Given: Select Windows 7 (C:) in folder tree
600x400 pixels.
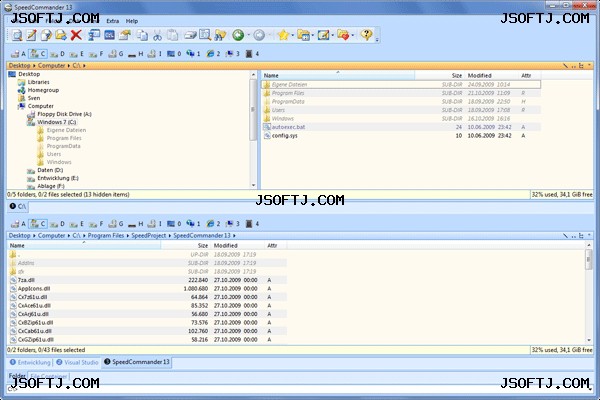Looking at the screenshot, I should [x=57, y=122].
